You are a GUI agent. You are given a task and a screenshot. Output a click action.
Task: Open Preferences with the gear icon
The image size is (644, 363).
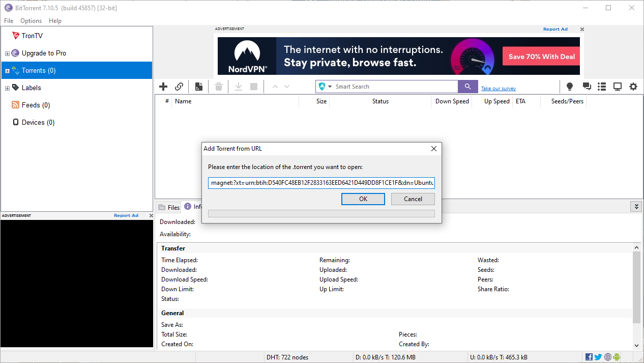[x=633, y=87]
